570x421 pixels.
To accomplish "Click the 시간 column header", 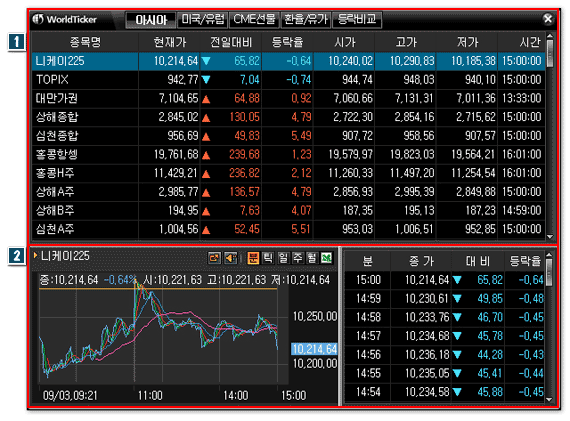I will point(522,42).
